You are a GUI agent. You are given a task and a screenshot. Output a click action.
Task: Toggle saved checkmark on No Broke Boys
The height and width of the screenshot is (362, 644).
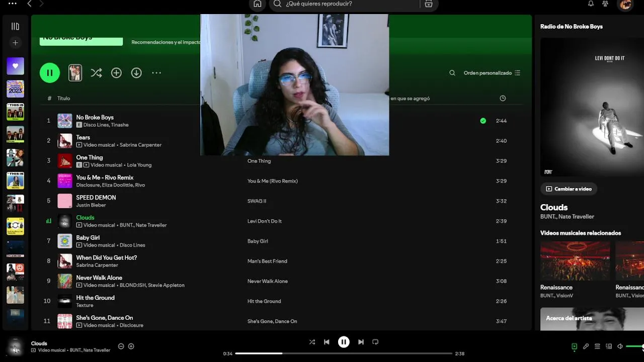pyautogui.click(x=483, y=121)
